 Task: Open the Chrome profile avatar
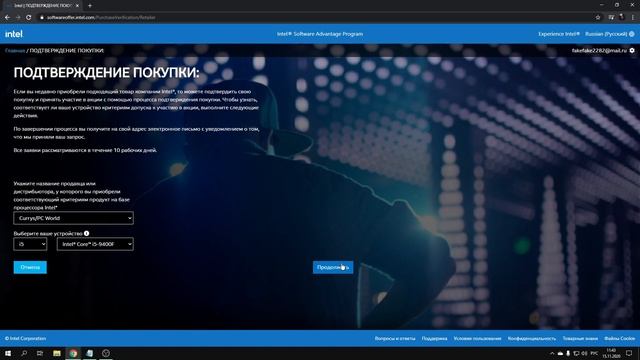tap(622, 17)
